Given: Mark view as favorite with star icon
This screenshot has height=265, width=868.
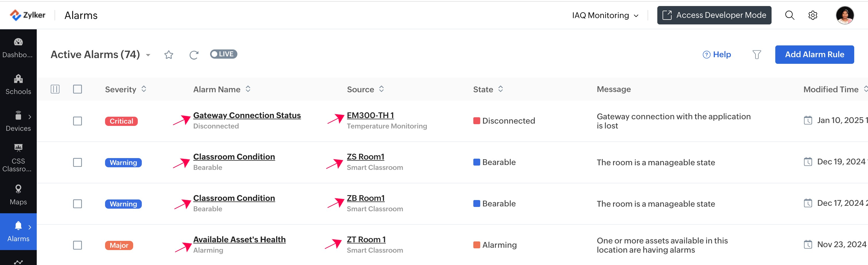Looking at the screenshot, I should [x=168, y=55].
